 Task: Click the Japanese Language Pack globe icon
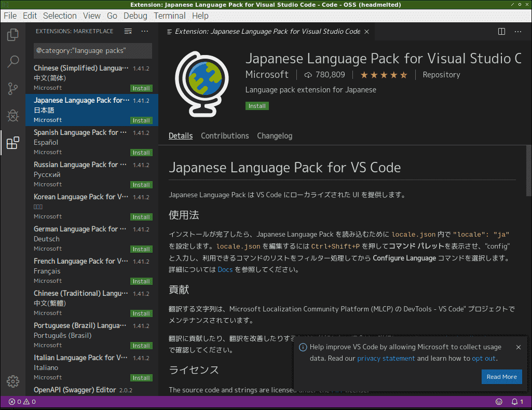[x=202, y=84]
